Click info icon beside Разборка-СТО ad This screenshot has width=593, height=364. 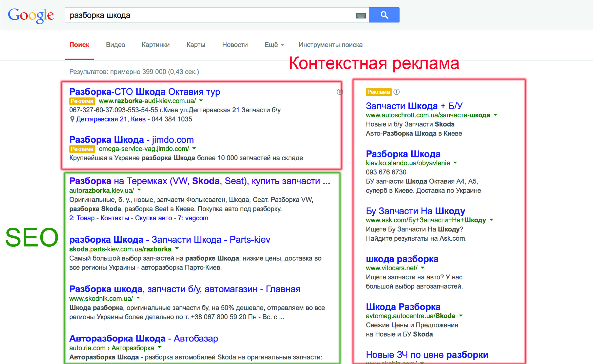340,92
